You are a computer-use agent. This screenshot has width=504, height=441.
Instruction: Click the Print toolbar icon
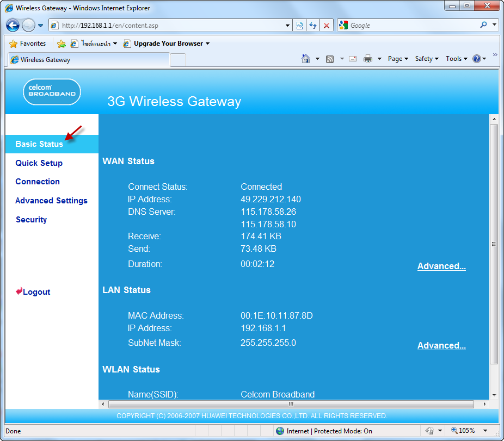pos(368,59)
